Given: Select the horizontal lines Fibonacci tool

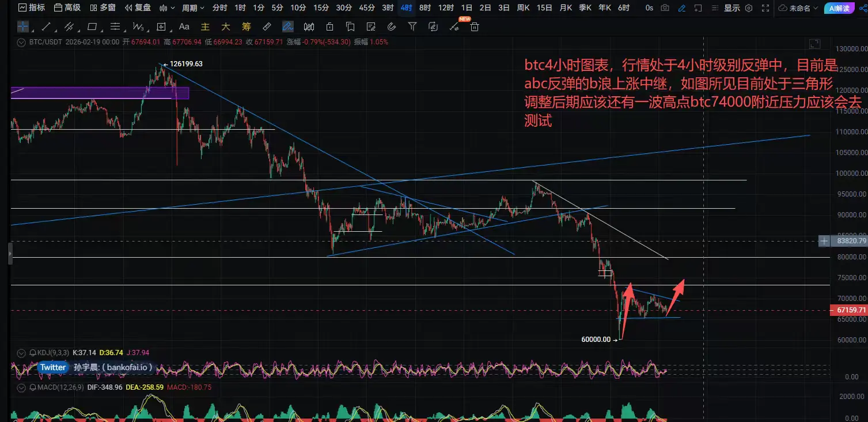Looking at the screenshot, I should tap(115, 27).
